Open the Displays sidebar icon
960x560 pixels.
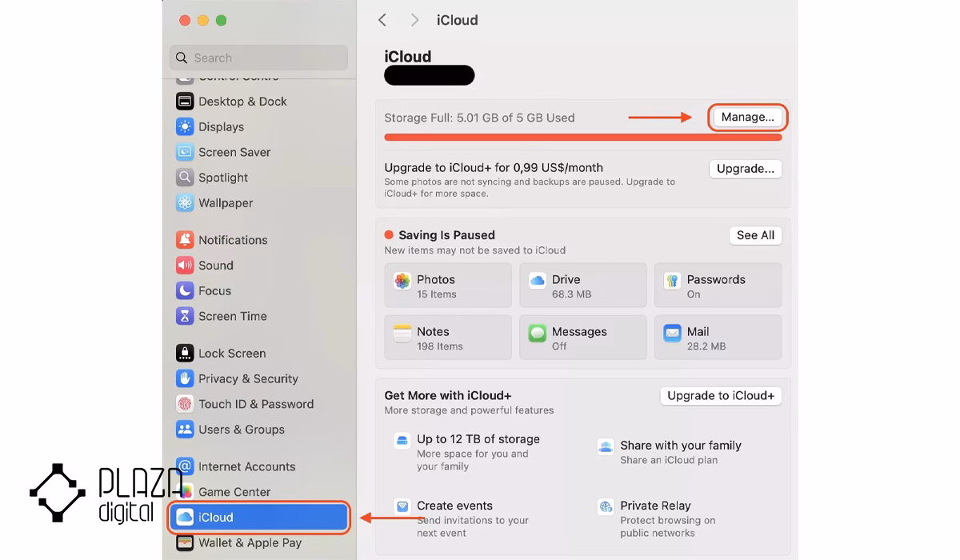[x=185, y=127]
